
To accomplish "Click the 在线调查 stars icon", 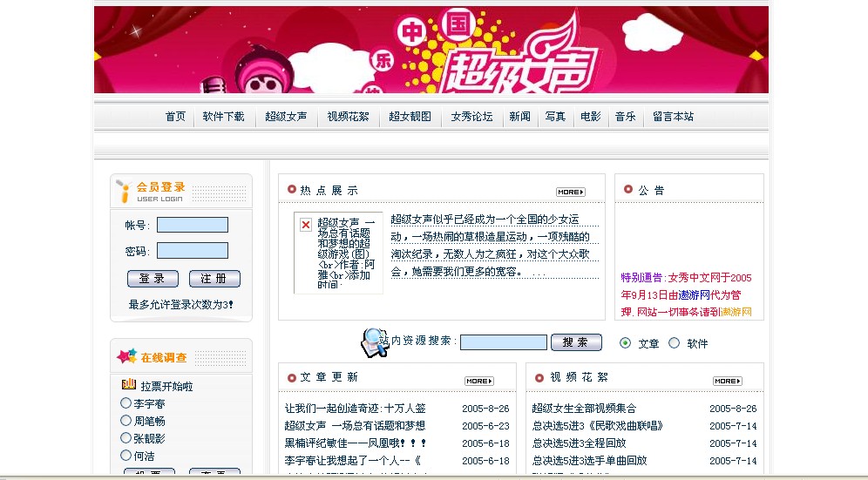I will [126, 356].
